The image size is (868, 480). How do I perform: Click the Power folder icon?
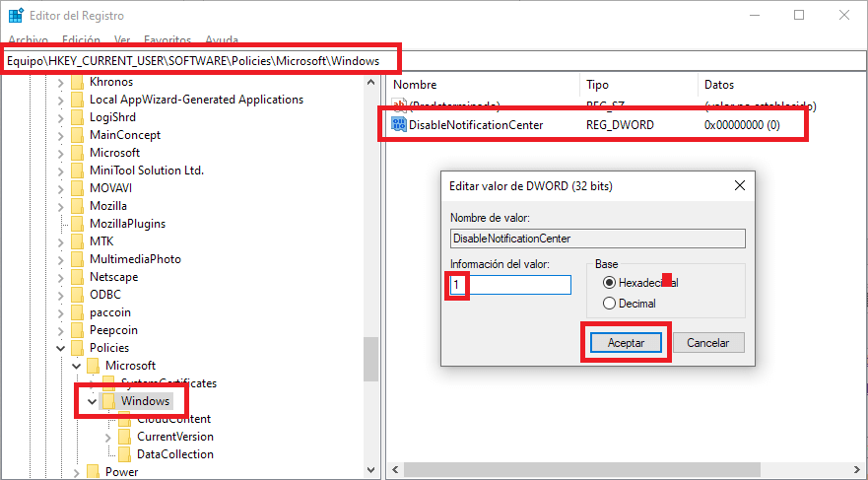(x=94, y=472)
